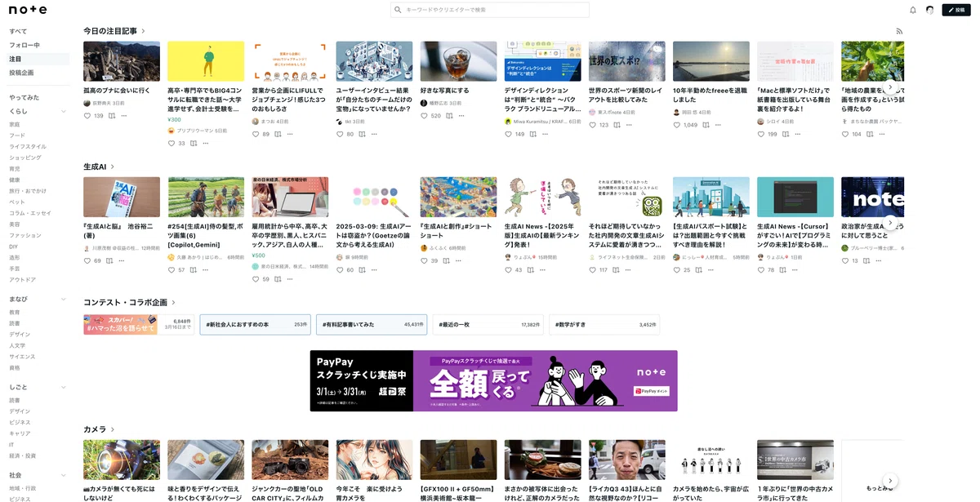Open more options on the 139-likes article
The image size is (980, 502).
[124, 116]
